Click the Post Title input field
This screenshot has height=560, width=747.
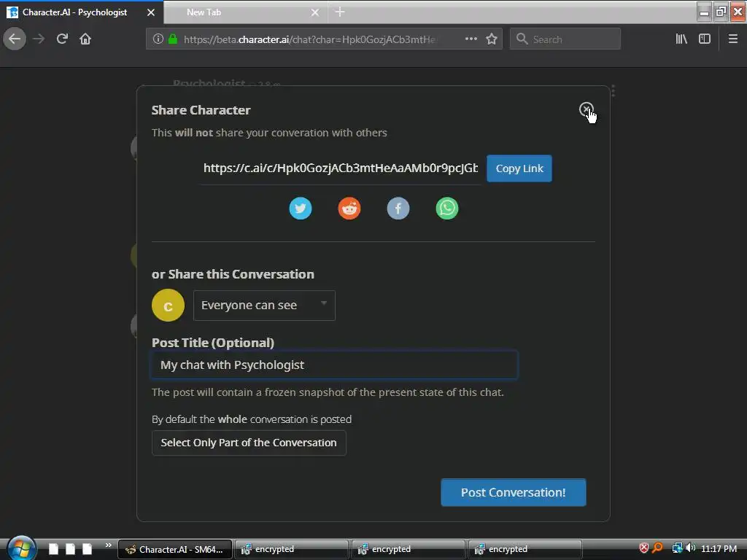[x=334, y=365]
